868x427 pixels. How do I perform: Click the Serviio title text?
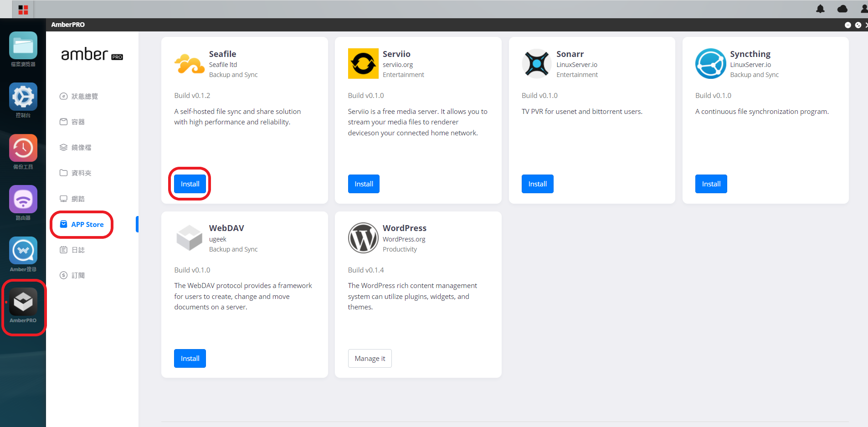[x=396, y=54]
